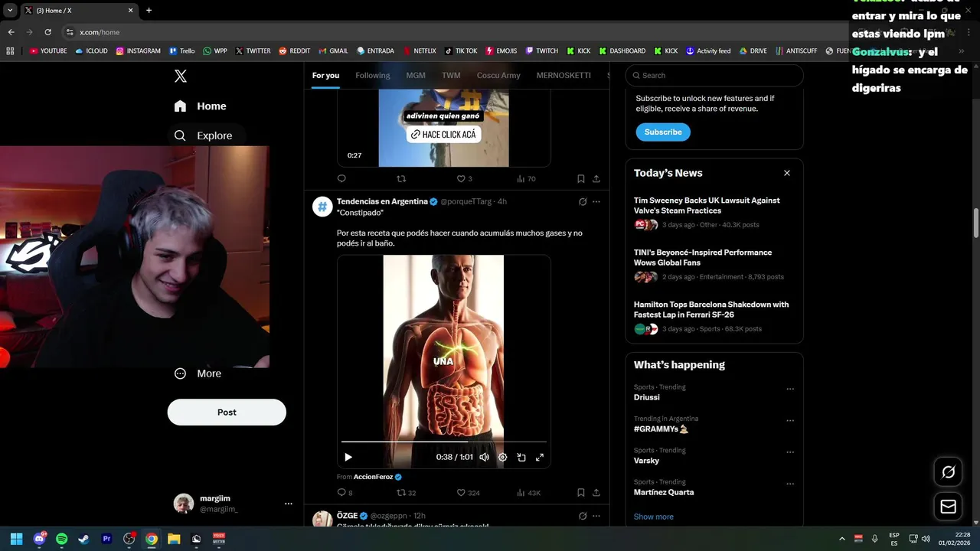Click Show more under What's happening
The height and width of the screenshot is (551, 980).
pos(654,517)
